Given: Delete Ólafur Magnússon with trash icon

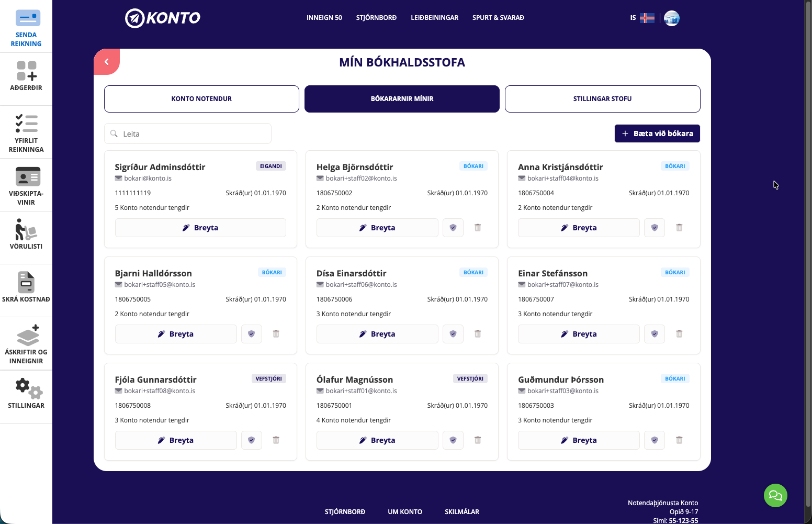Looking at the screenshot, I should [x=478, y=440].
